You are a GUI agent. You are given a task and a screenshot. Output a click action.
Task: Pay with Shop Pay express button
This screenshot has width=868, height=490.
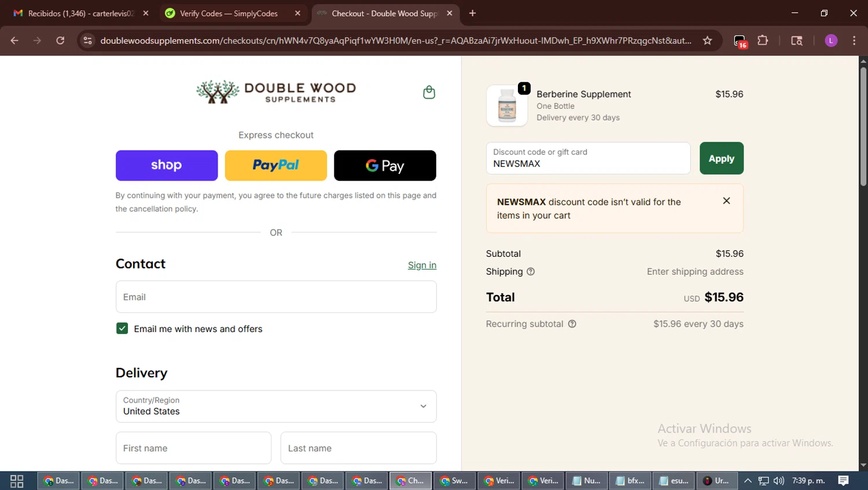(x=167, y=165)
